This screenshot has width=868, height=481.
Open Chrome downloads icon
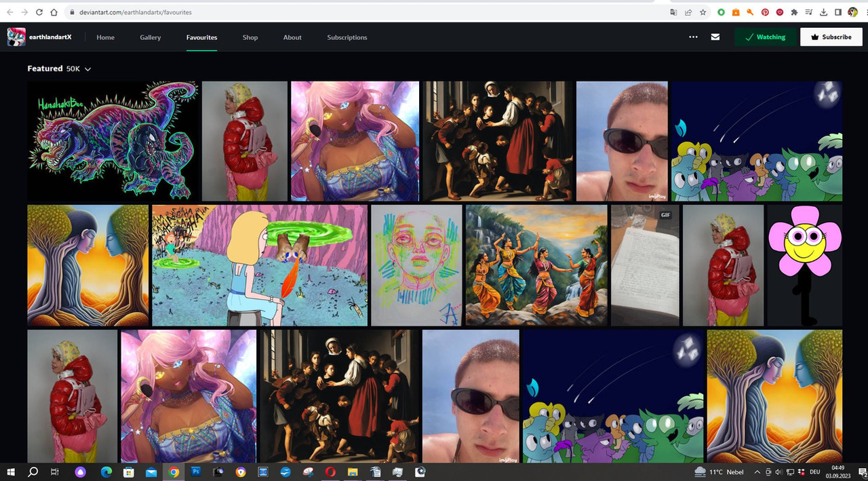click(x=823, y=12)
